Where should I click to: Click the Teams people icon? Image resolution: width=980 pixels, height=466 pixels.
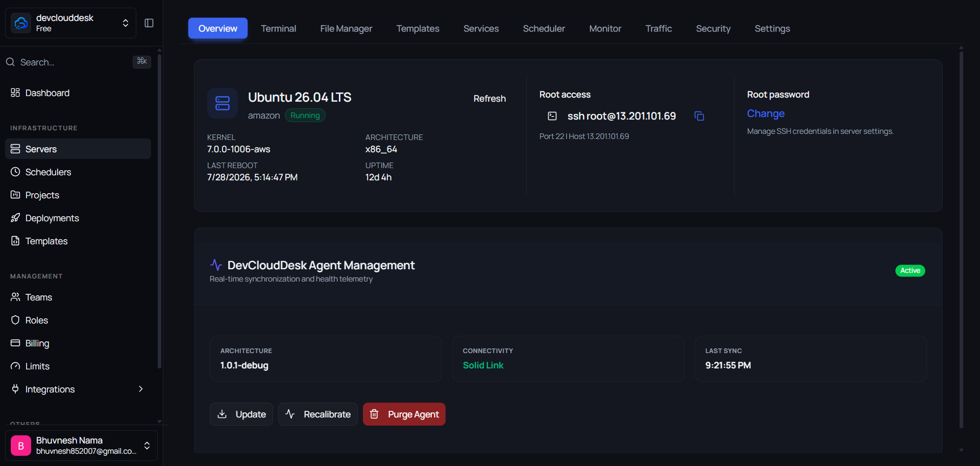(x=15, y=297)
